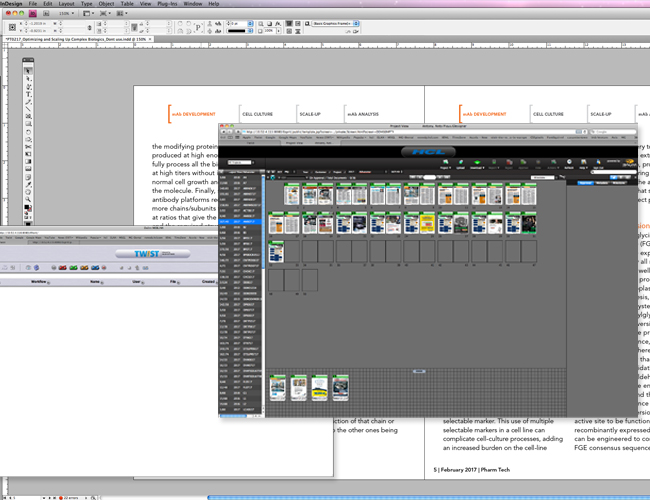Image resolution: width=650 pixels, height=500 pixels.
Task: Open the Plug-Ins menu
Action: pyautogui.click(x=167, y=4)
